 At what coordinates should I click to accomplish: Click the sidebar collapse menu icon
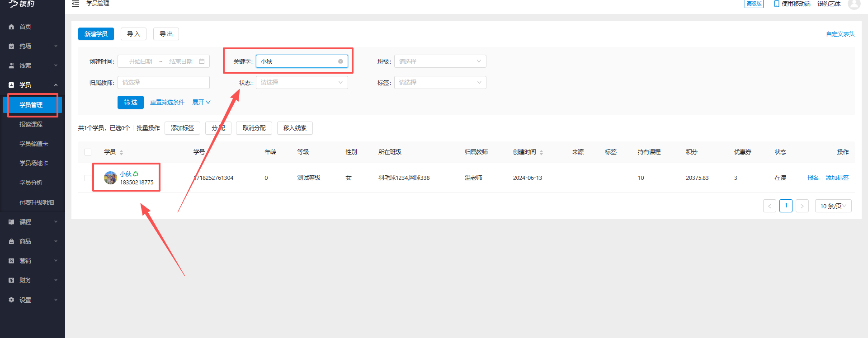tap(75, 4)
